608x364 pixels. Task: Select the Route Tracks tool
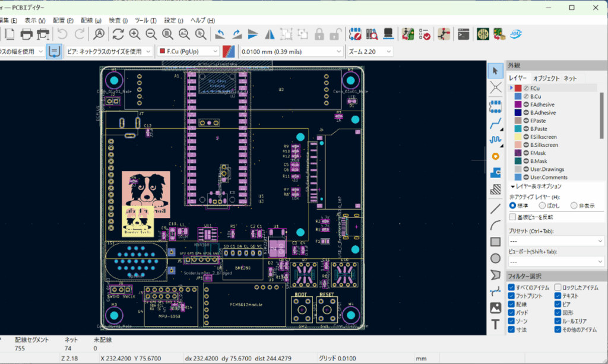click(495, 123)
